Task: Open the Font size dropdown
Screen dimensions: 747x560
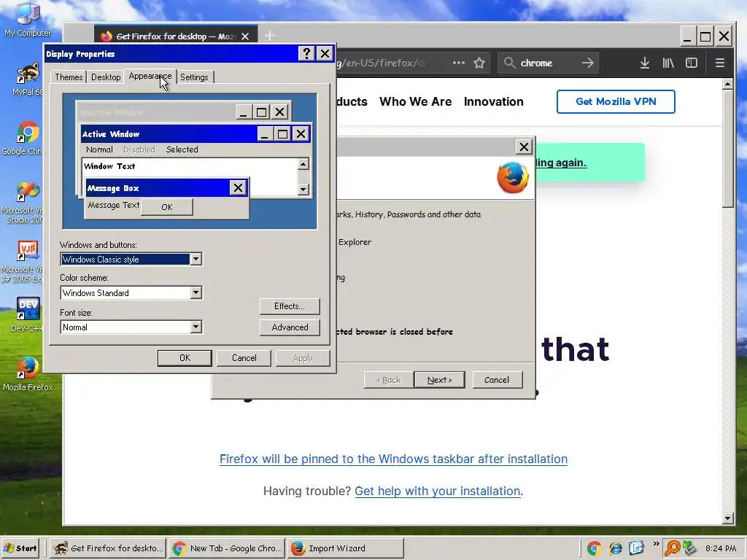Action: coord(196,327)
